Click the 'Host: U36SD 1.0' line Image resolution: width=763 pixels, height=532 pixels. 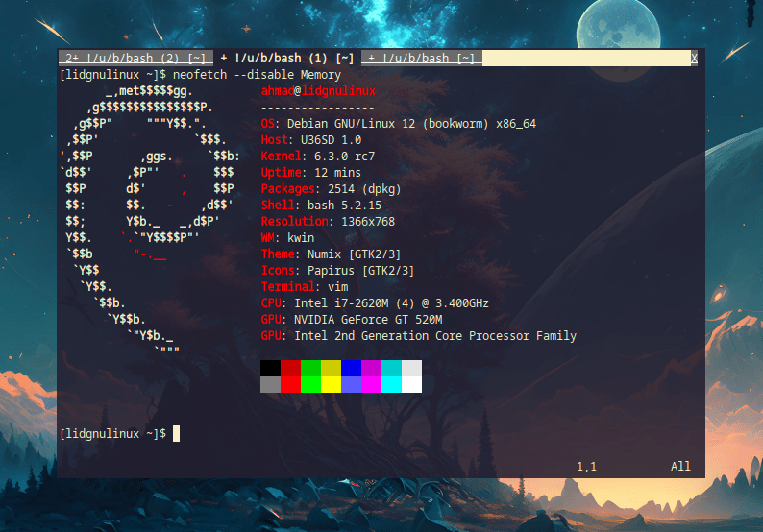pos(311,140)
